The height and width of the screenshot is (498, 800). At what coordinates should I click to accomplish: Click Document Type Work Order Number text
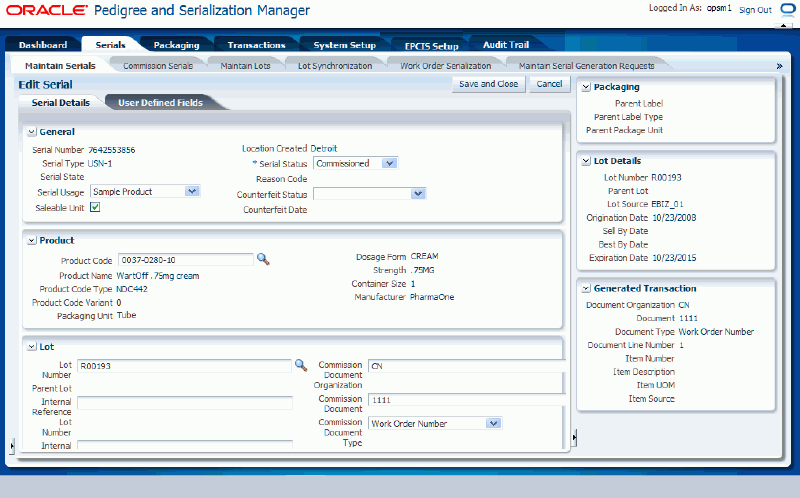(716, 332)
